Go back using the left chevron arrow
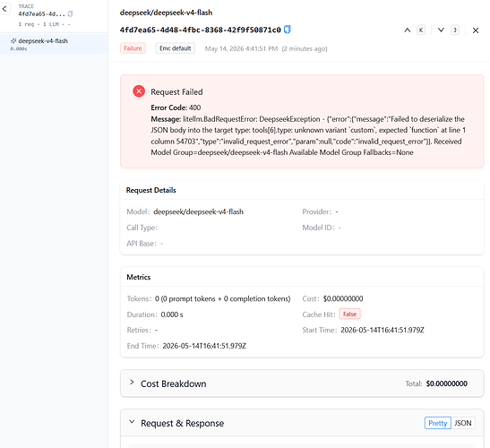The height and width of the screenshot is (448, 490). [x=4, y=9]
